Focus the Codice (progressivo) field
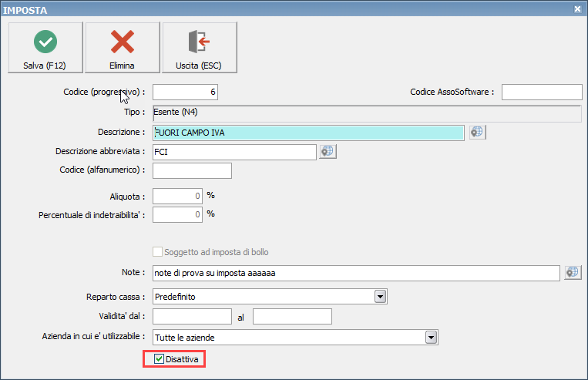The height and width of the screenshot is (380, 588). [185, 92]
